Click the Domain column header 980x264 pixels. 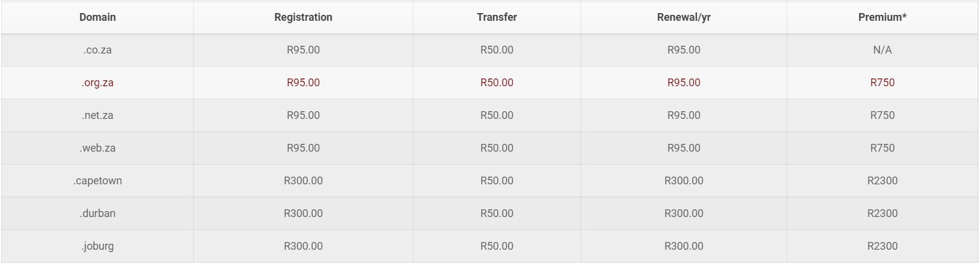(x=98, y=17)
